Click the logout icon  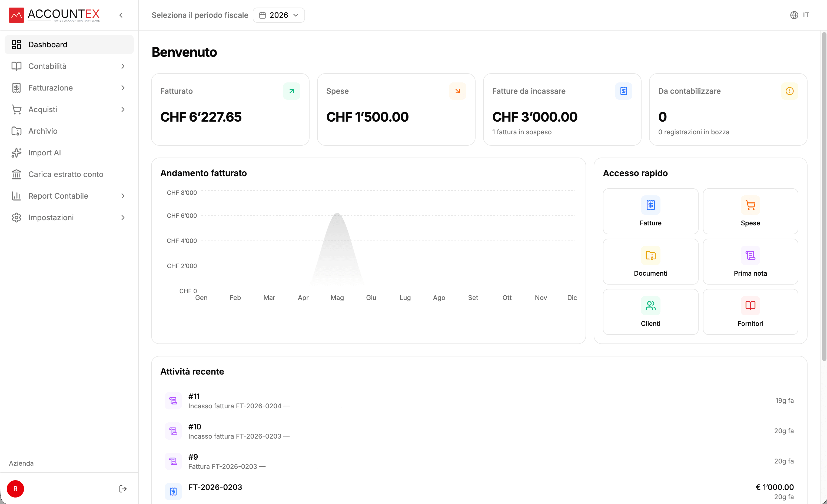[123, 489]
